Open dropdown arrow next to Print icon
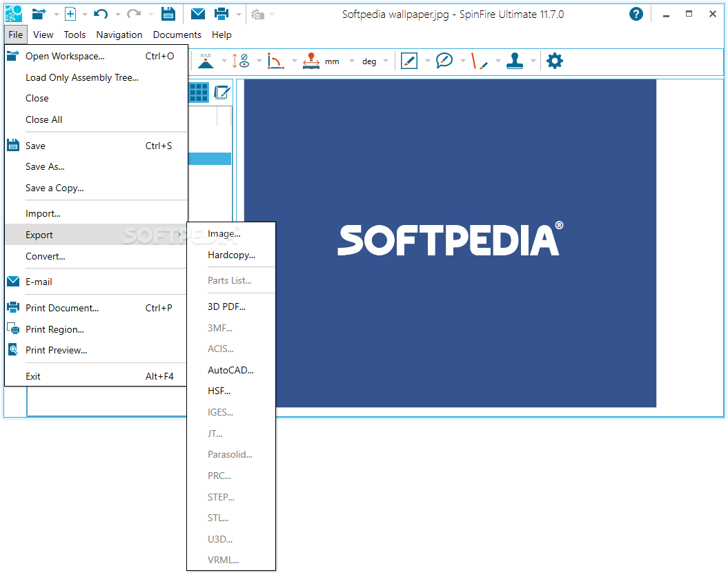Image resolution: width=728 pixels, height=575 pixels. tap(239, 14)
